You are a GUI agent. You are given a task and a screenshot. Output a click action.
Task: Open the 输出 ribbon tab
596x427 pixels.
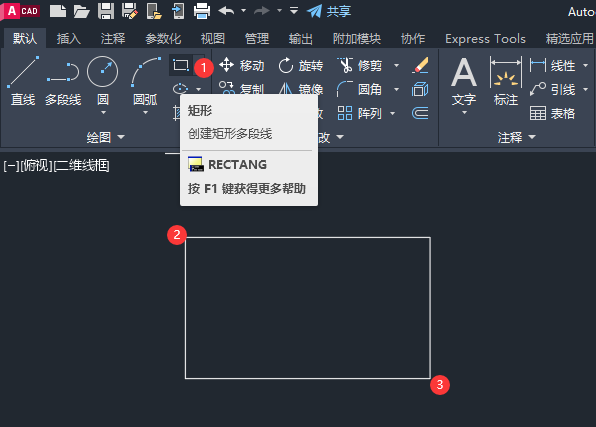pyautogui.click(x=301, y=38)
